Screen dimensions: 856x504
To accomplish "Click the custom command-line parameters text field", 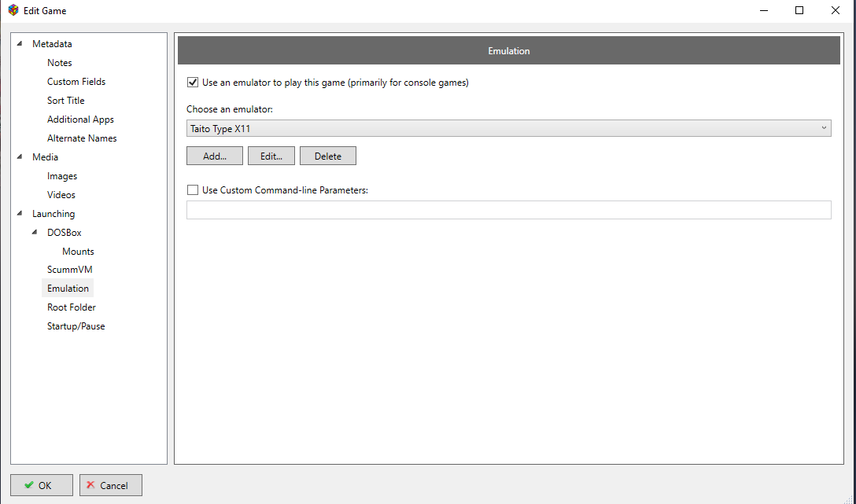I will click(x=508, y=210).
